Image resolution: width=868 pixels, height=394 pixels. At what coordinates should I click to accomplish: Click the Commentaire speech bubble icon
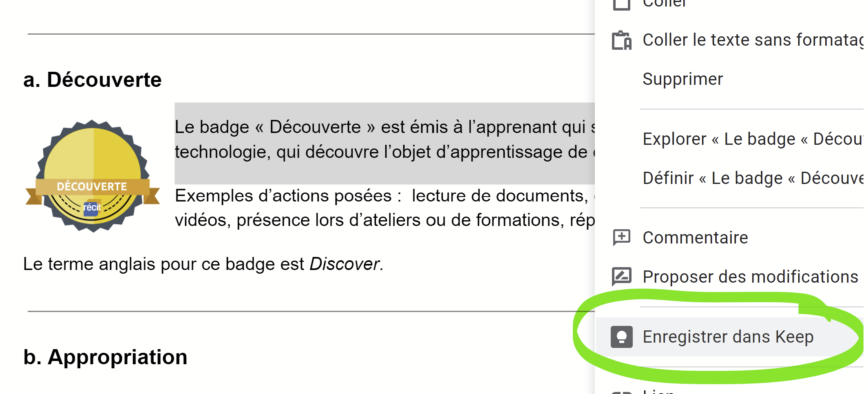[621, 237]
